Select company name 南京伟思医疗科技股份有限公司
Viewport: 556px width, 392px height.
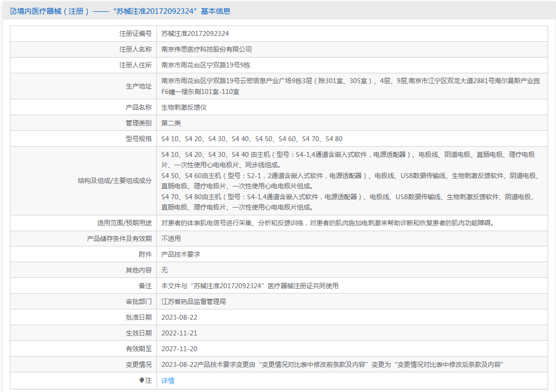pos(206,49)
